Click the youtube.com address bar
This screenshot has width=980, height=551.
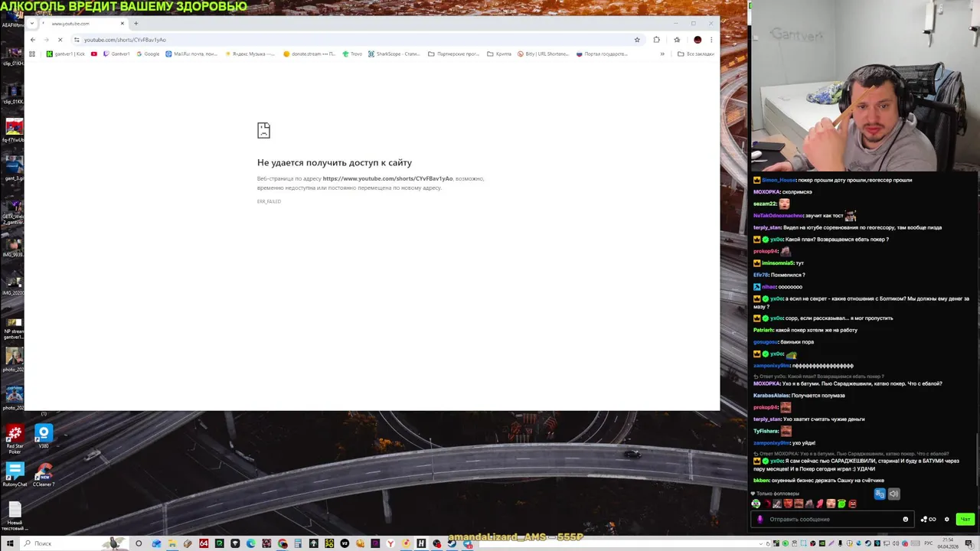356,40
